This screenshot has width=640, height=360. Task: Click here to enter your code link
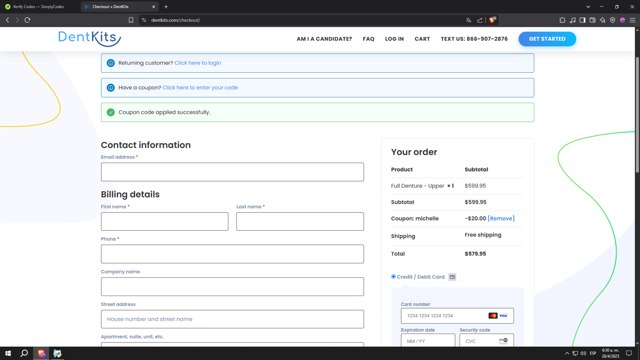200,87
